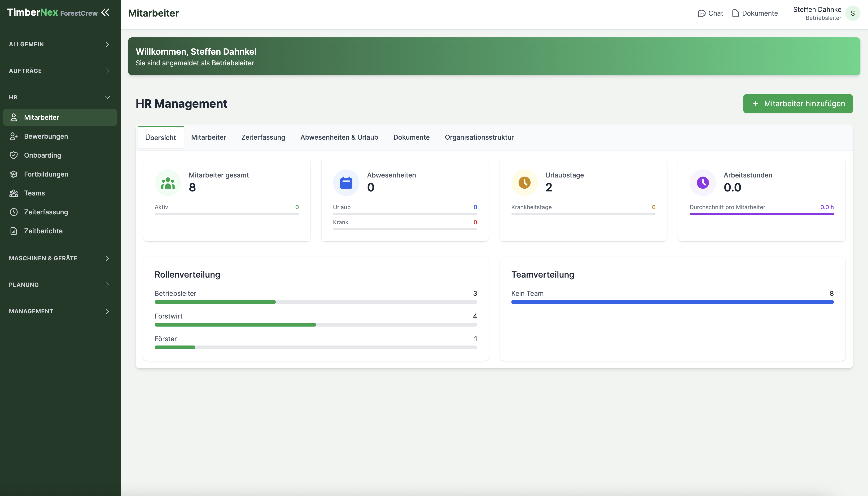The height and width of the screenshot is (496, 868).
Task: Collapse the sidebar with double-chevron icon
Action: [x=105, y=13]
